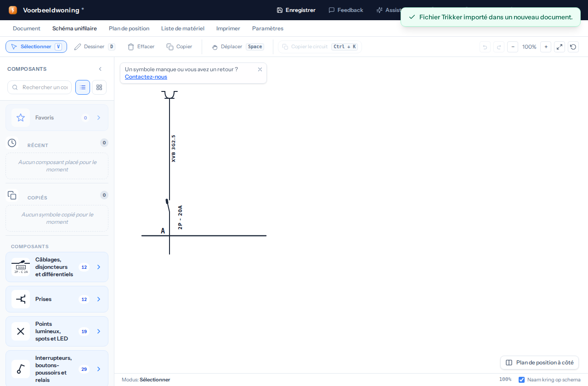Switch components to list view
The image size is (588, 386).
point(83,87)
